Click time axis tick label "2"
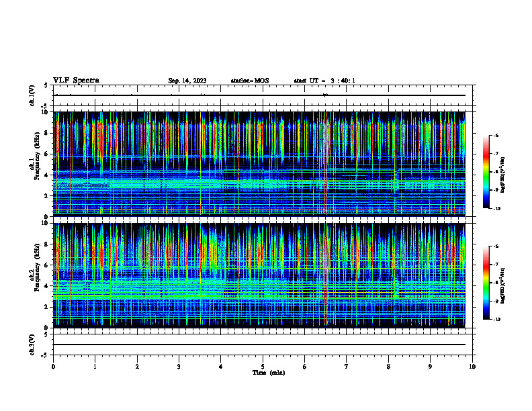The image size is (532, 411). click(x=137, y=367)
